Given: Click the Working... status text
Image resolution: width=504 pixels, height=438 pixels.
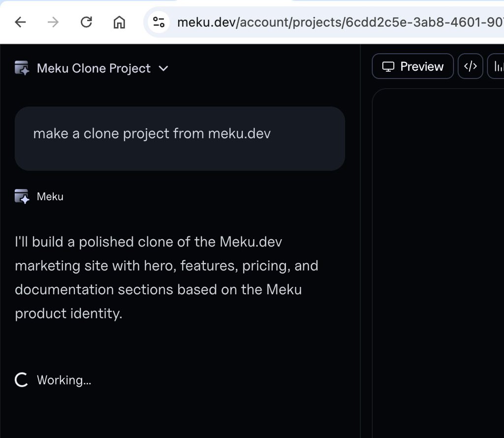Looking at the screenshot, I should point(64,380).
